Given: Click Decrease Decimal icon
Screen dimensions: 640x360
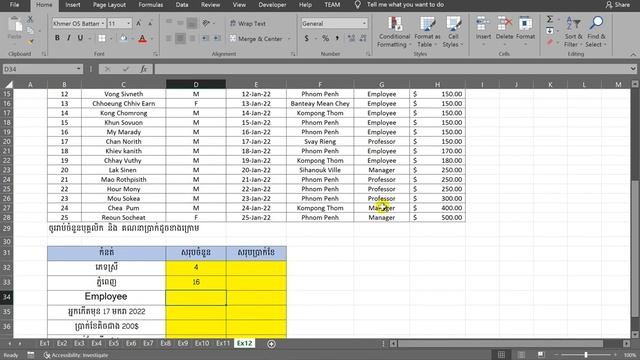Looking at the screenshot, I should click(x=363, y=38).
